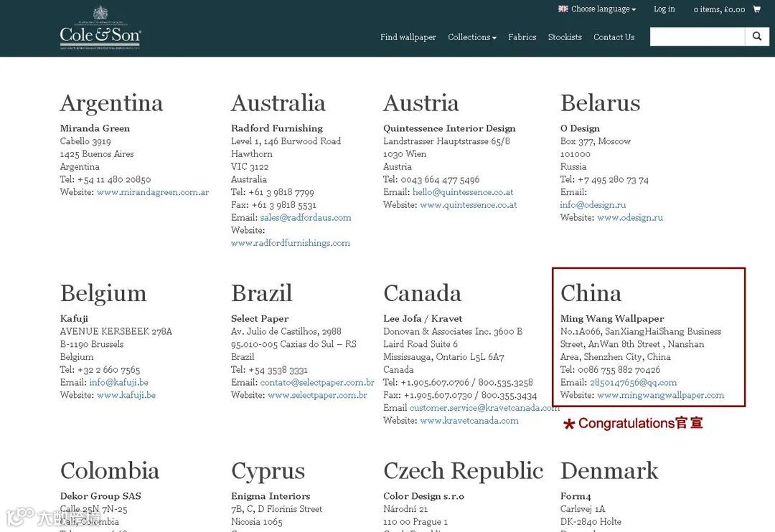The width and height of the screenshot is (775, 532).
Task: Click the Australia heading
Action: click(278, 103)
